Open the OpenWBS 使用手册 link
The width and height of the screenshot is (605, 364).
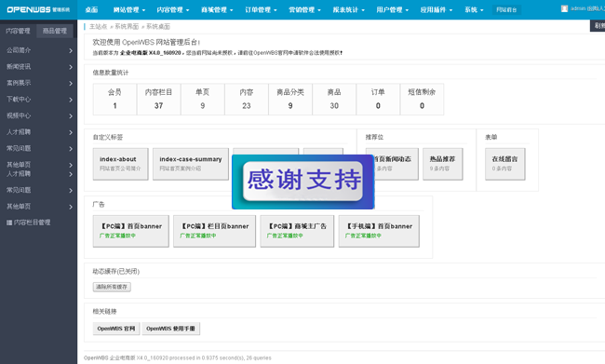171,329
